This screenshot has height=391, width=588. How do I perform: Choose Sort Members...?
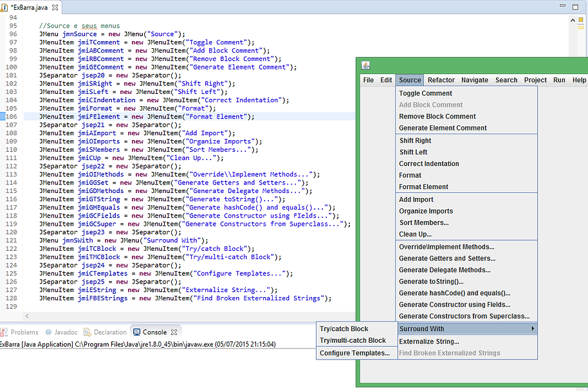pyautogui.click(x=466, y=223)
